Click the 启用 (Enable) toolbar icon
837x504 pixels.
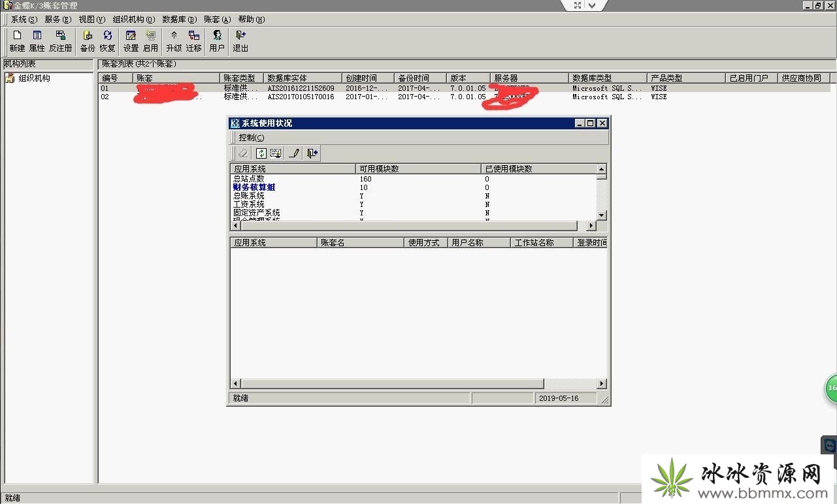(x=150, y=41)
